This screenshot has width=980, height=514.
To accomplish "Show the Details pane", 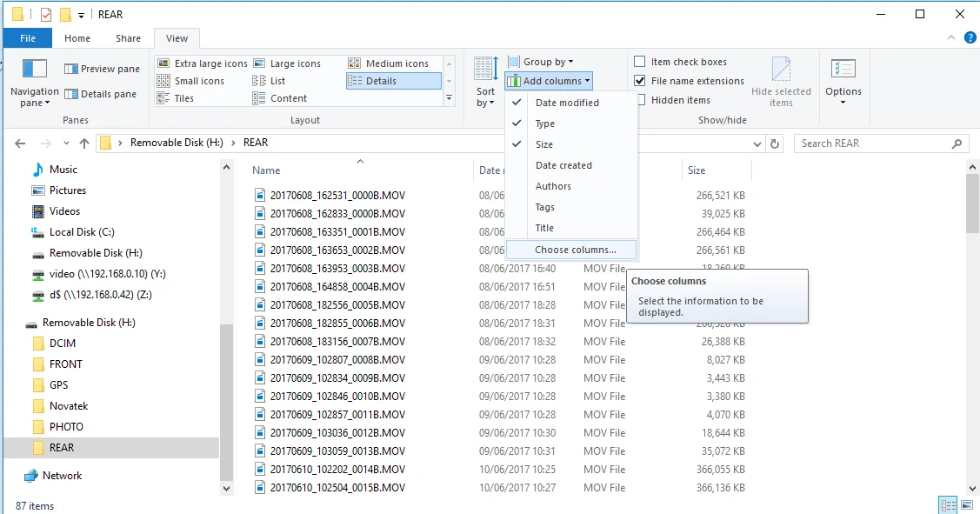I will (100, 94).
